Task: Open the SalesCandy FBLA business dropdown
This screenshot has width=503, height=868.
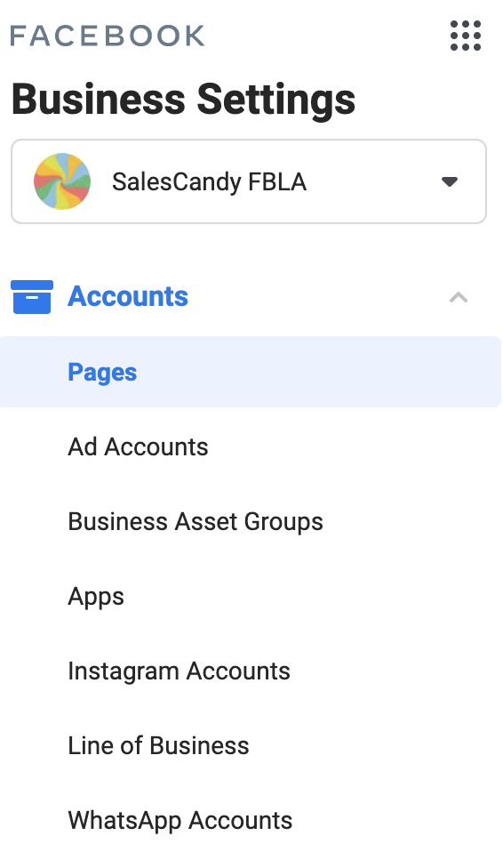Action: (x=249, y=181)
